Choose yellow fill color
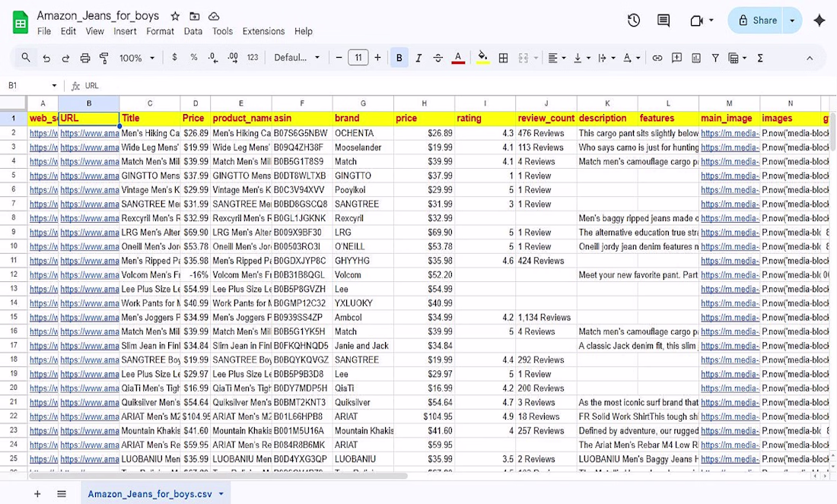This screenshot has width=837, height=504. click(x=482, y=58)
